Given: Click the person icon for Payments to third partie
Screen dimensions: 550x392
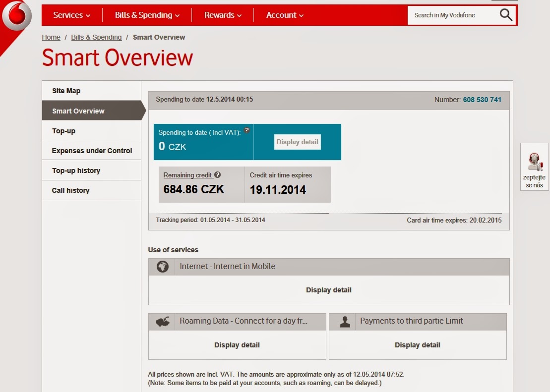Looking at the screenshot, I should click(x=345, y=322).
